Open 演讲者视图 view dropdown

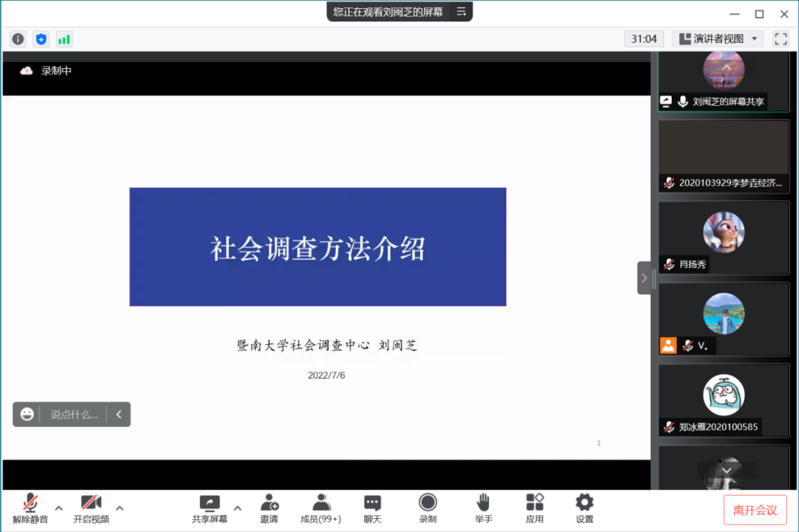click(x=718, y=38)
